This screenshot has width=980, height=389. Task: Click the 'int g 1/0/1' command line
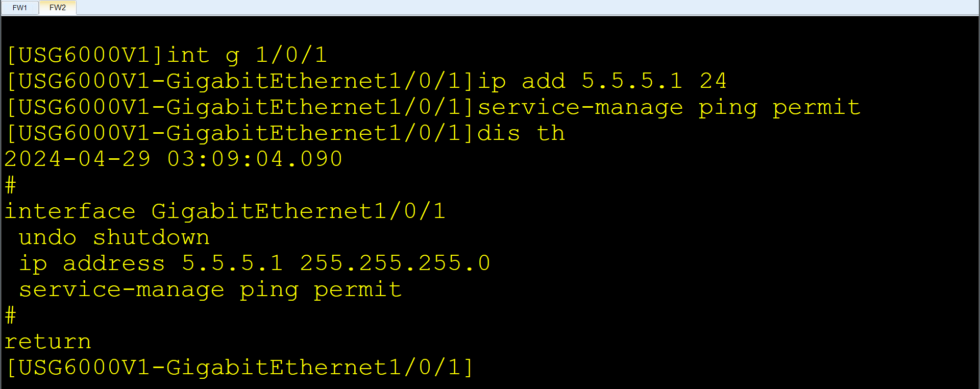(x=245, y=55)
